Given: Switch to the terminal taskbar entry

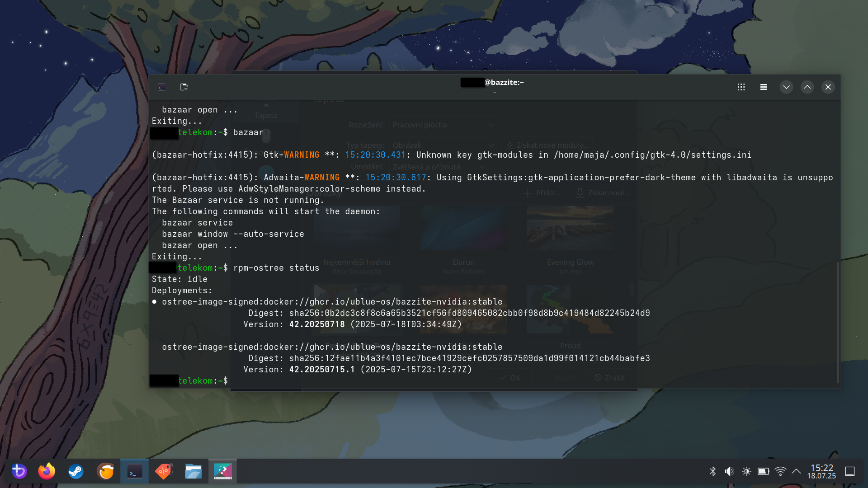Looking at the screenshot, I should coord(135,471).
